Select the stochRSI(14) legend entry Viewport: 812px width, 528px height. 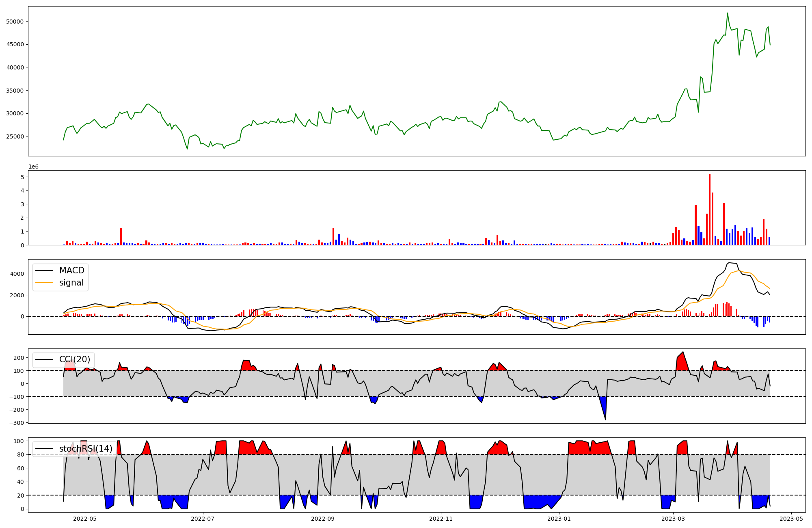86,449
